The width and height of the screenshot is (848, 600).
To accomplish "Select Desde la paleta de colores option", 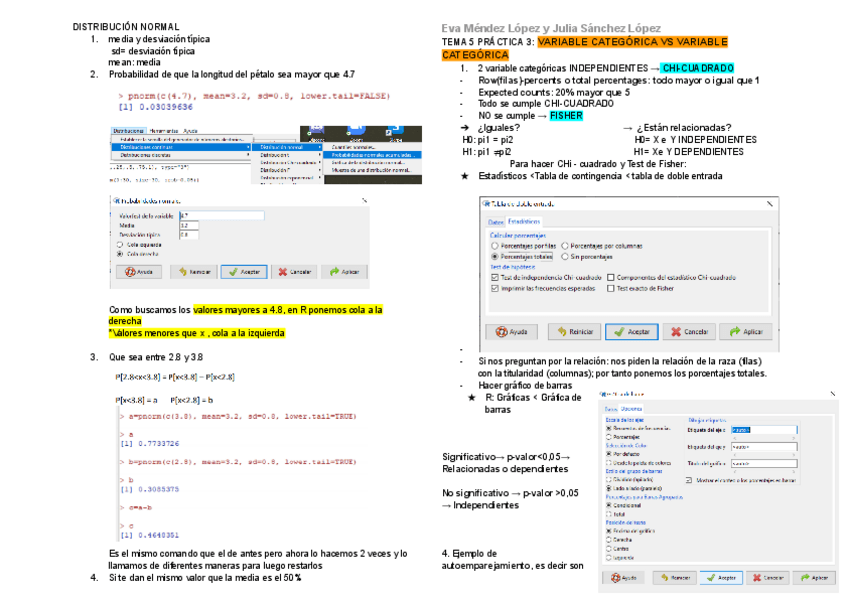I will 608,463.
